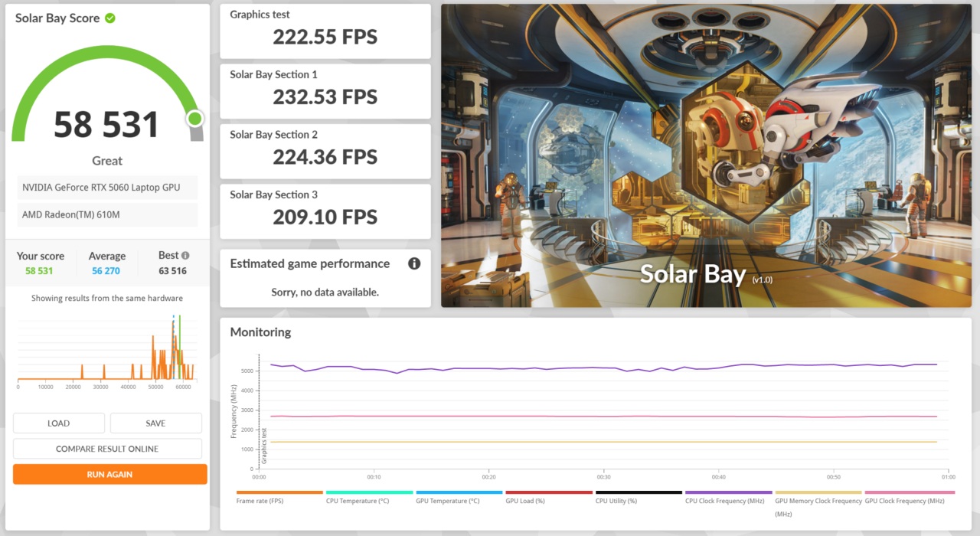Click the green validated checkmark beside Solar Bay Score
Screen dimensions: 980x536
coord(110,18)
